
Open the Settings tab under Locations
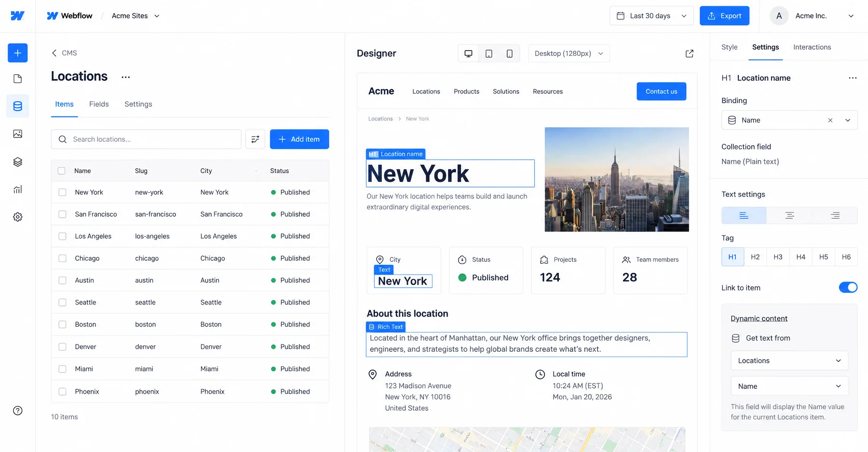[x=138, y=104]
